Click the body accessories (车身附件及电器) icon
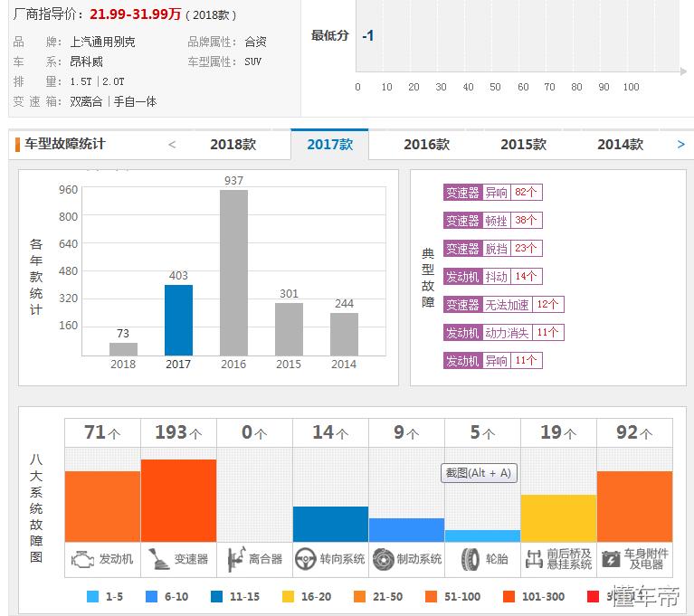This screenshot has height=616, width=694. tap(611, 560)
